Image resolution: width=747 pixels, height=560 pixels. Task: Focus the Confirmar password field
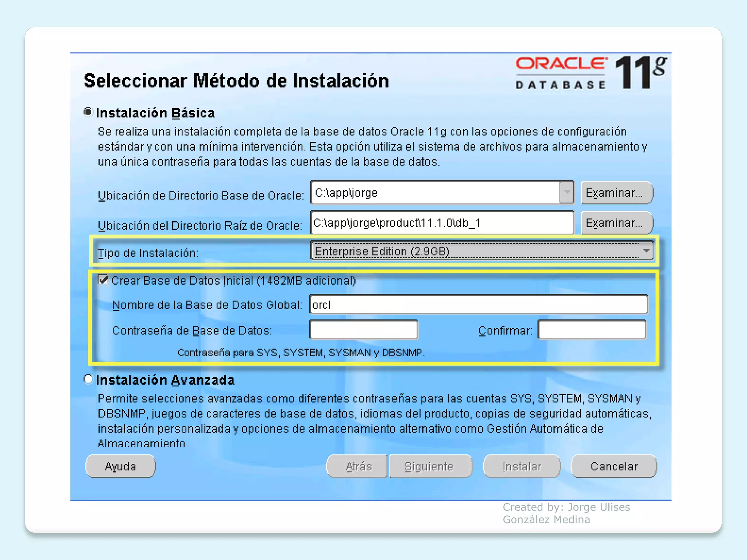pos(592,330)
